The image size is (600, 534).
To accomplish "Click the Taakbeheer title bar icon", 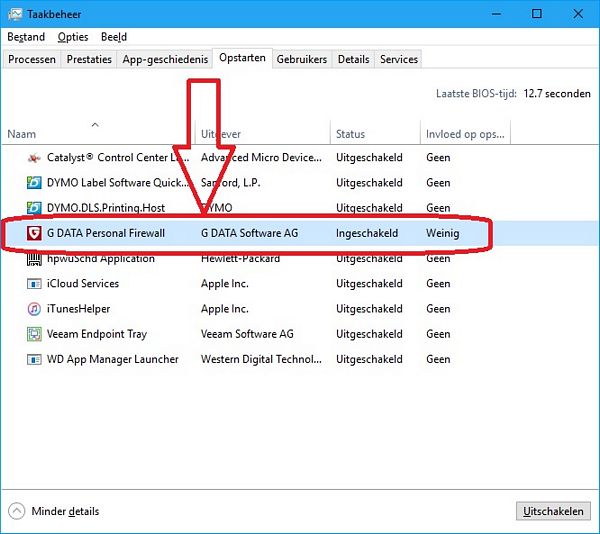I will pos(15,14).
